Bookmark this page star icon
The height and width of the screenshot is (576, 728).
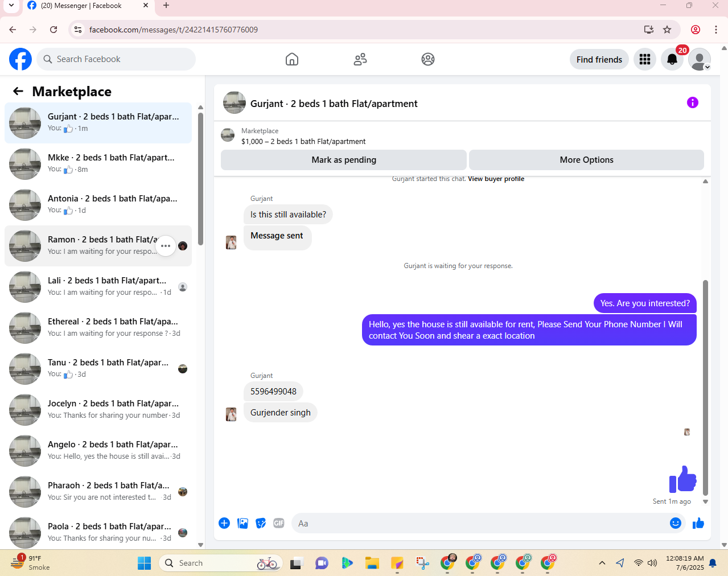point(667,30)
